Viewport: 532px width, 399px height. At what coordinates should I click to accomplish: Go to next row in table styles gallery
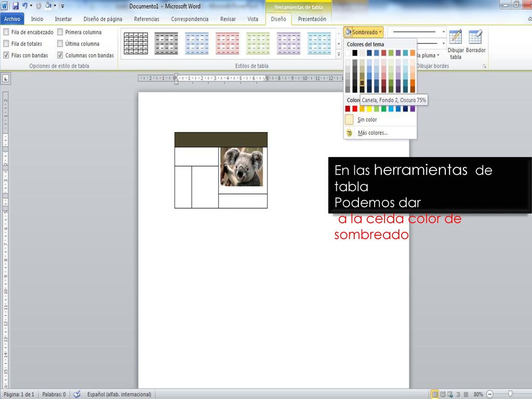[339, 44]
